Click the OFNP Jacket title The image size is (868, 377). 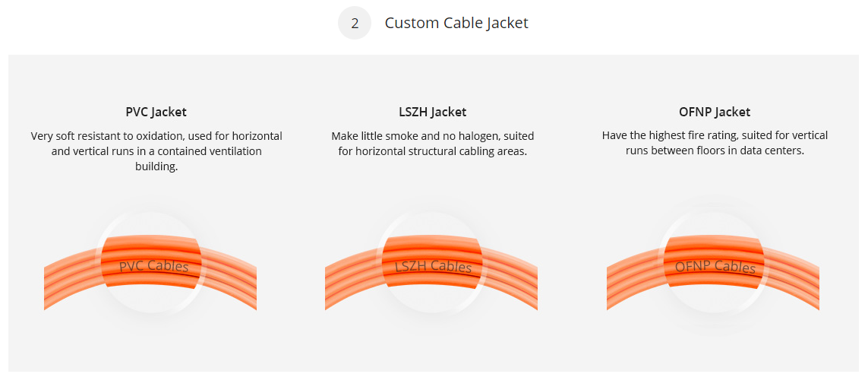[x=715, y=112]
